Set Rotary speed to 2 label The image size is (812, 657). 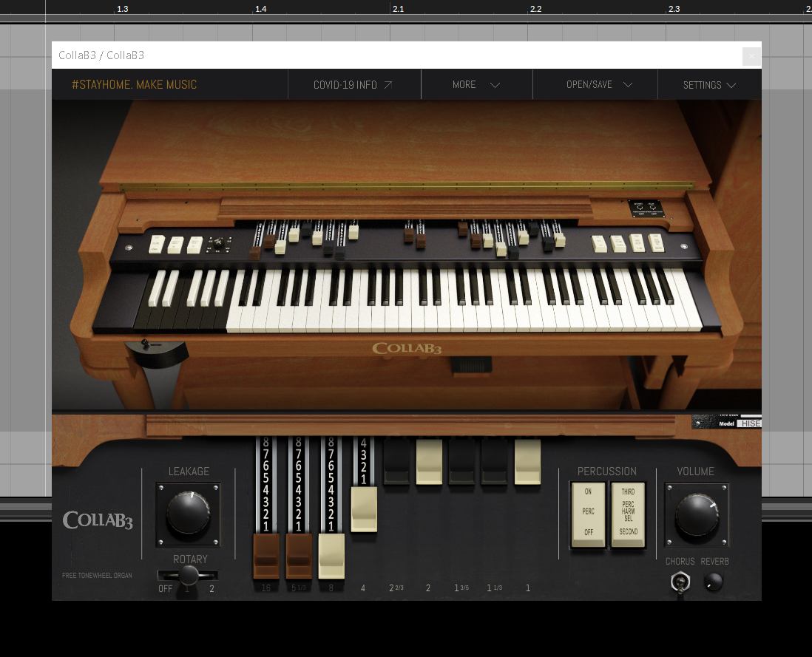pos(212,589)
